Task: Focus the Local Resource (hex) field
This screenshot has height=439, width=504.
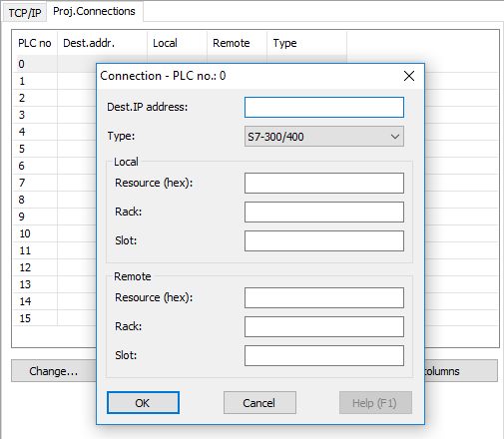Action: click(x=324, y=183)
